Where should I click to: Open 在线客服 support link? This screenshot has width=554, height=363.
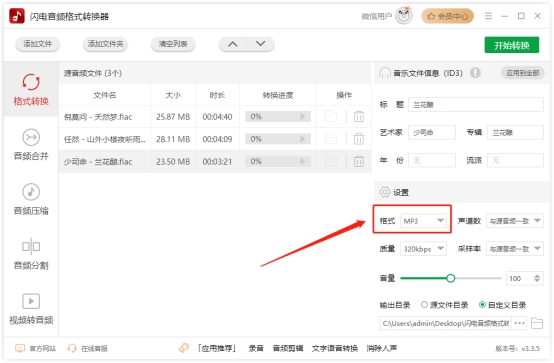point(88,349)
